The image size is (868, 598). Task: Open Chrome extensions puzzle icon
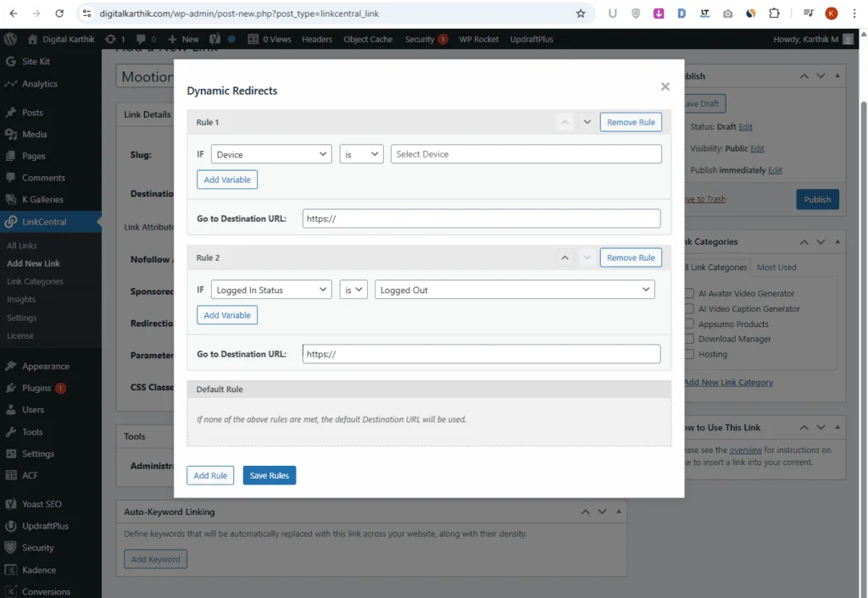(x=774, y=14)
